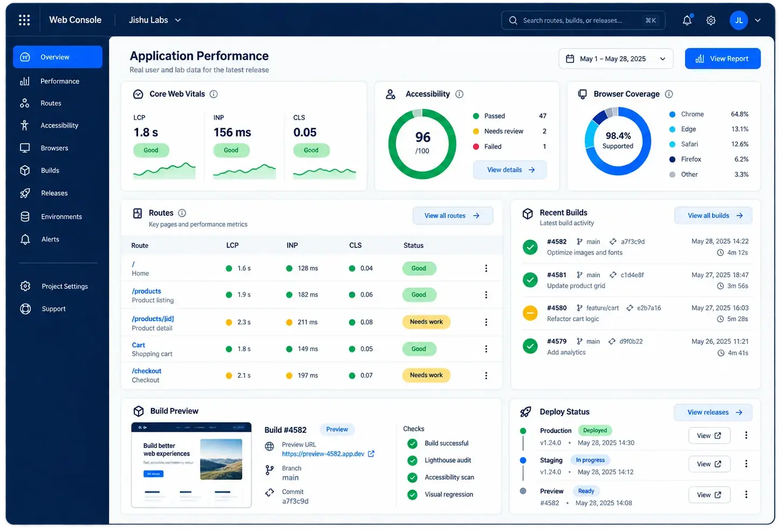Click the Releases rocket icon in sidebar
This screenshot has width=780, height=532.
(25, 193)
